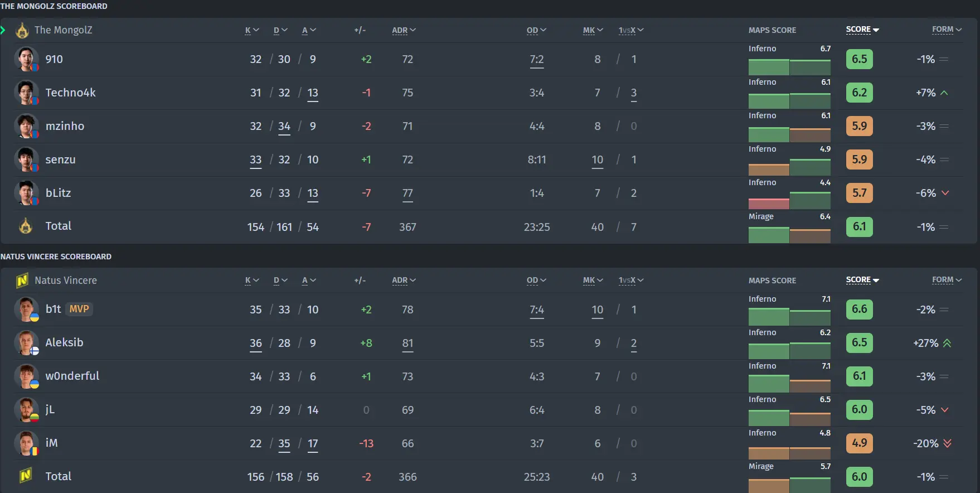Click the green arrow left of The MongolZ
This screenshot has width=980, height=493.
click(x=3, y=30)
